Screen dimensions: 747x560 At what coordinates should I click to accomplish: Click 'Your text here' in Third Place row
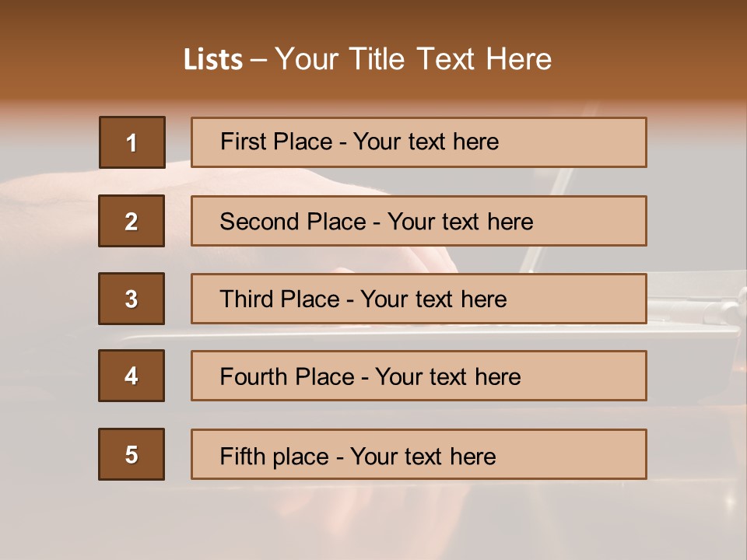(x=433, y=299)
